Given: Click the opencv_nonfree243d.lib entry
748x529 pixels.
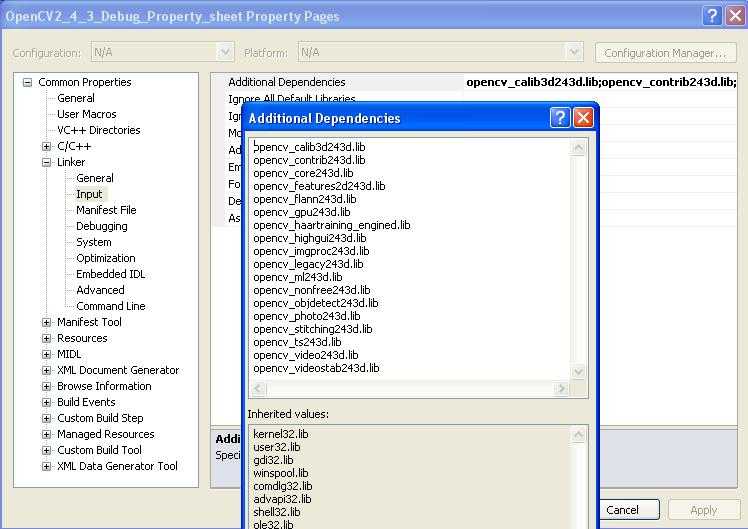Looking at the screenshot, I should tap(312, 290).
